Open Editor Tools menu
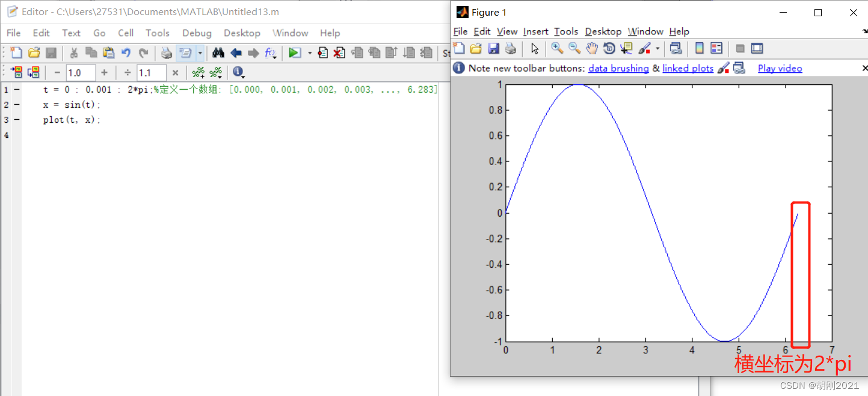The width and height of the screenshot is (868, 396). coord(158,33)
